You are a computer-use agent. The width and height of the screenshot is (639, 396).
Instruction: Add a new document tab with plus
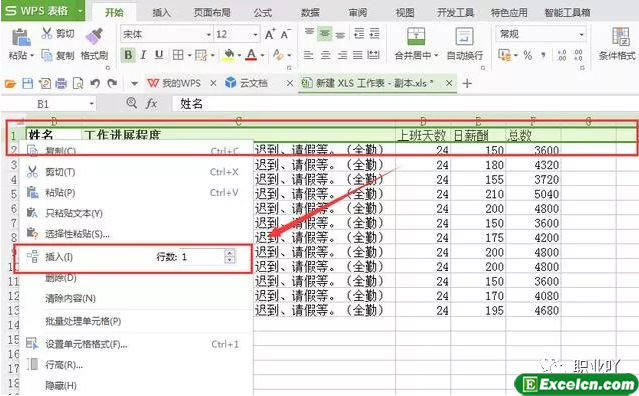click(x=467, y=84)
